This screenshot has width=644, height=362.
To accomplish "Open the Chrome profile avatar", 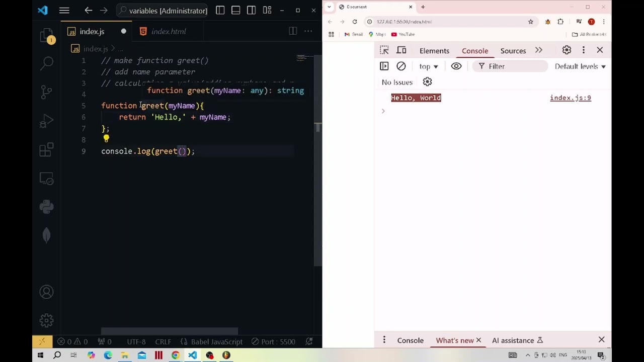I will [x=591, y=22].
